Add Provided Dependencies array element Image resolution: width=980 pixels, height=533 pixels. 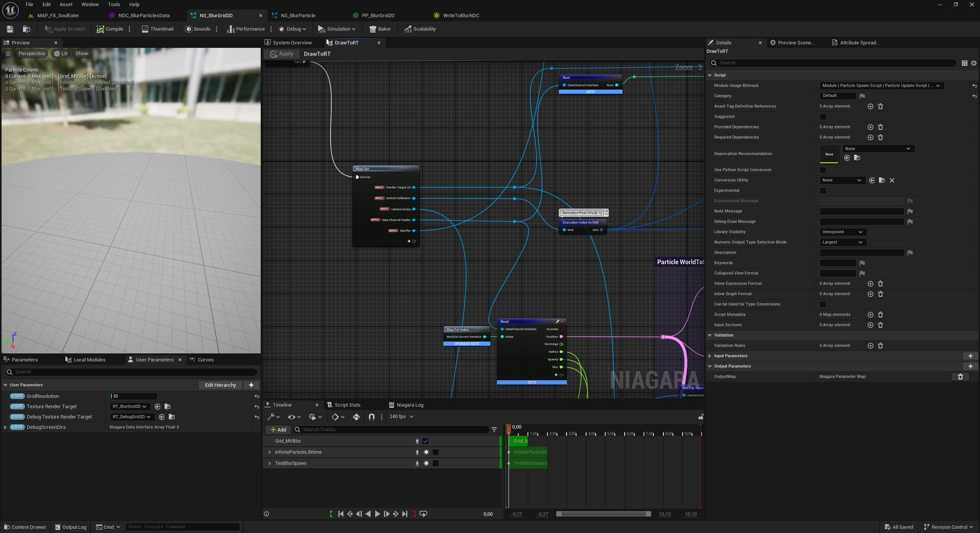[x=870, y=127]
